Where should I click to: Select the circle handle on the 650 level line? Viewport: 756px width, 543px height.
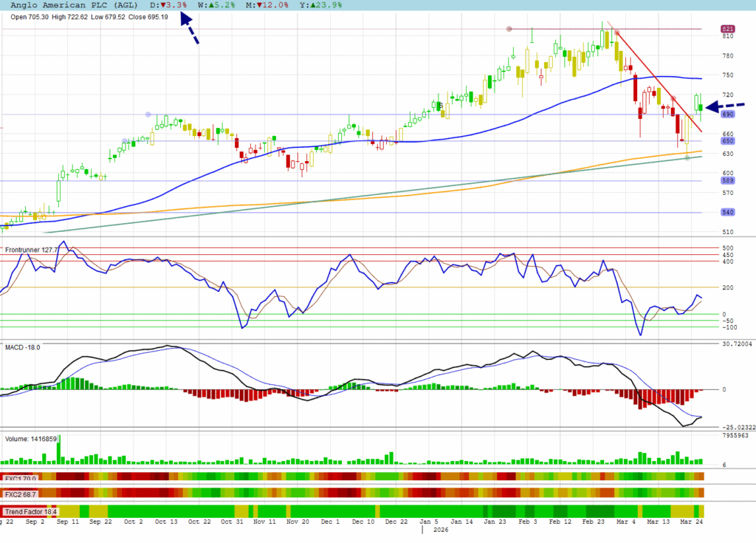pyautogui.click(x=125, y=141)
